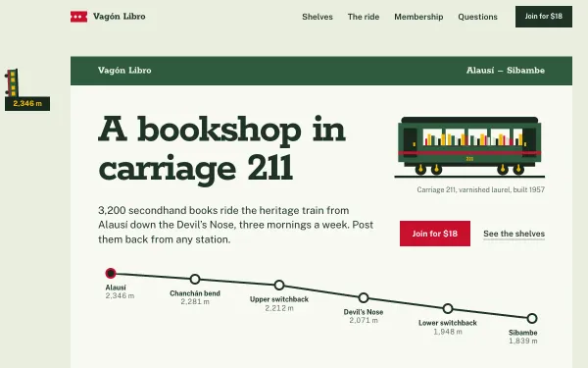
Task: Select the Chanchán bend station marker
Action: point(195,279)
